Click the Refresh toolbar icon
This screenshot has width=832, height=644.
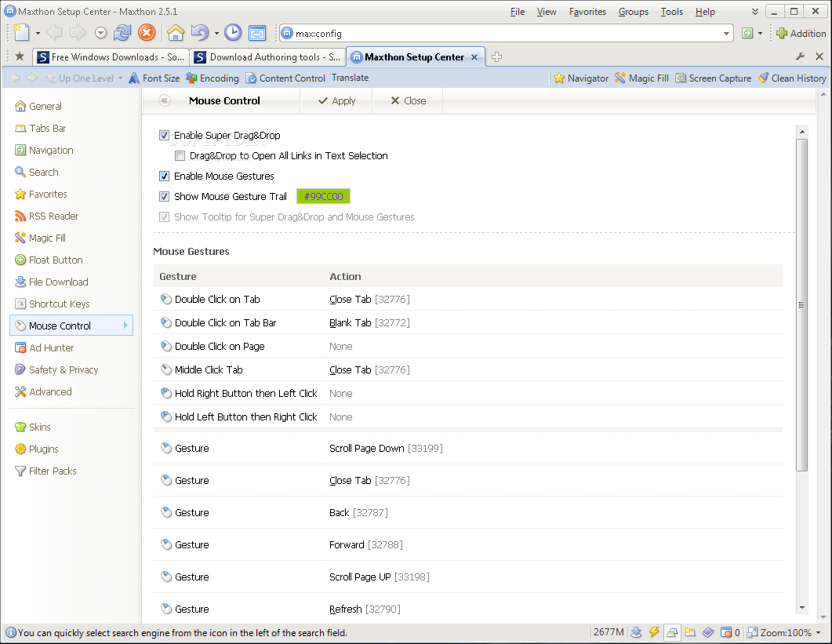click(x=122, y=33)
